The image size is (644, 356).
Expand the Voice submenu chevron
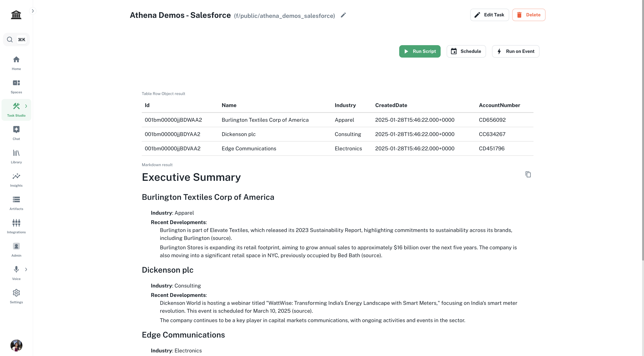26,269
